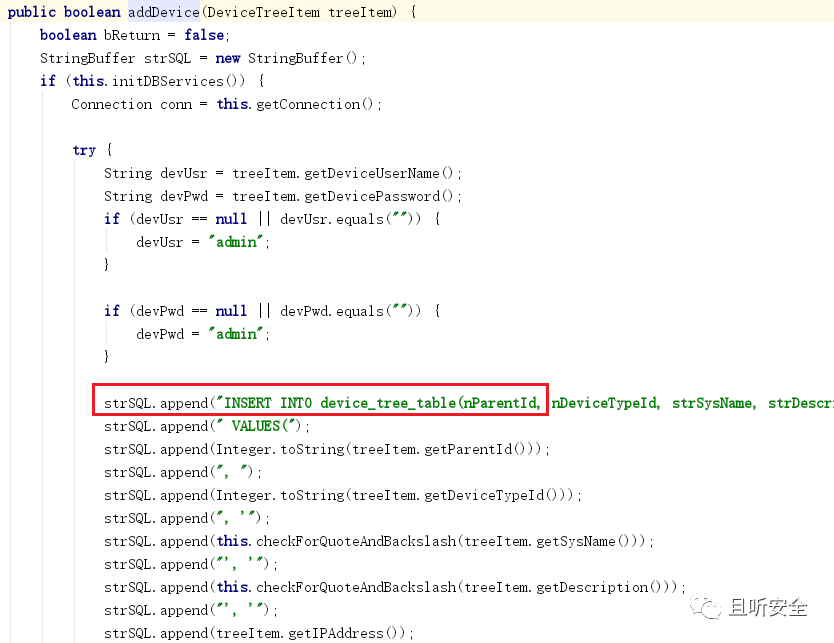Click the getDevicePassword() call
The image size is (834, 643).
pyautogui.click(x=379, y=196)
